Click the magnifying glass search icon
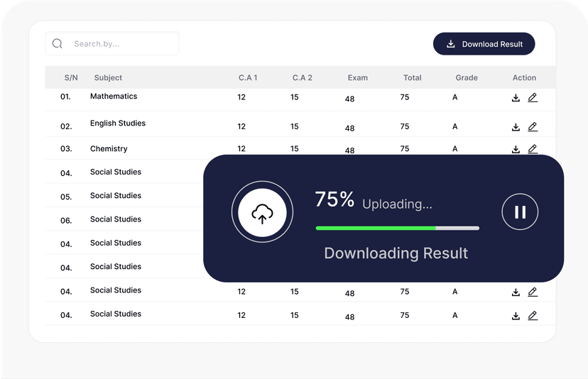 point(58,44)
